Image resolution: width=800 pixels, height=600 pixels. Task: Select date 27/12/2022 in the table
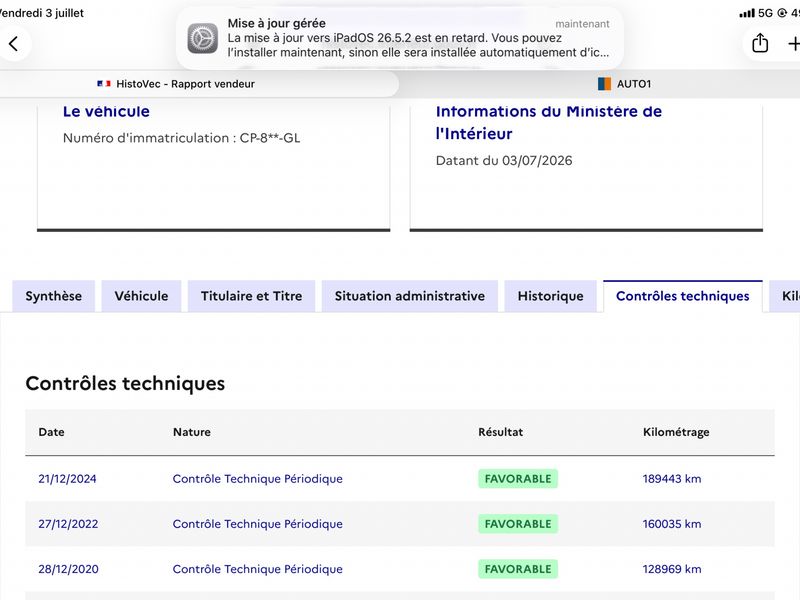[68, 524]
